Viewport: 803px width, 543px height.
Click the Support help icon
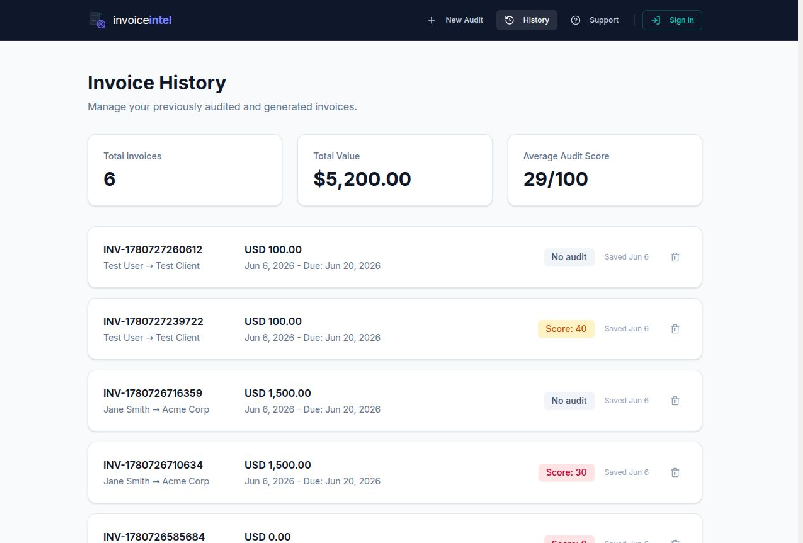click(x=575, y=20)
